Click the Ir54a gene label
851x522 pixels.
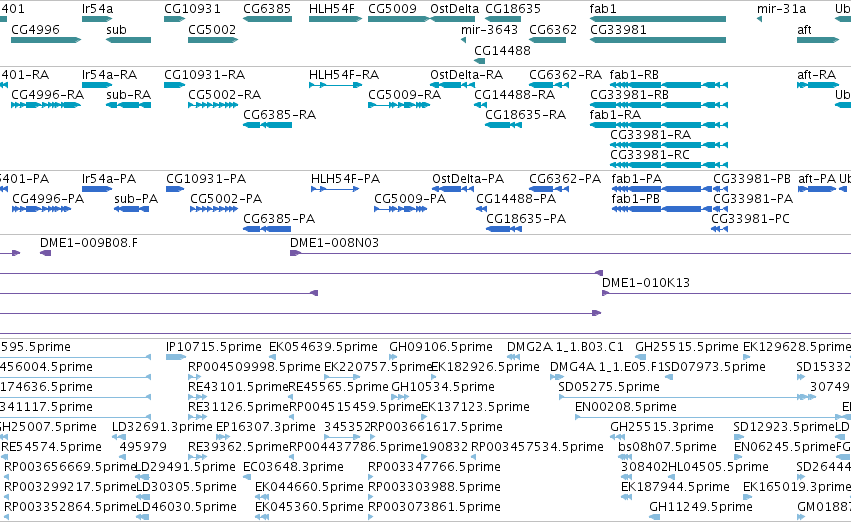pyautogui.click(x=98, y=9)
